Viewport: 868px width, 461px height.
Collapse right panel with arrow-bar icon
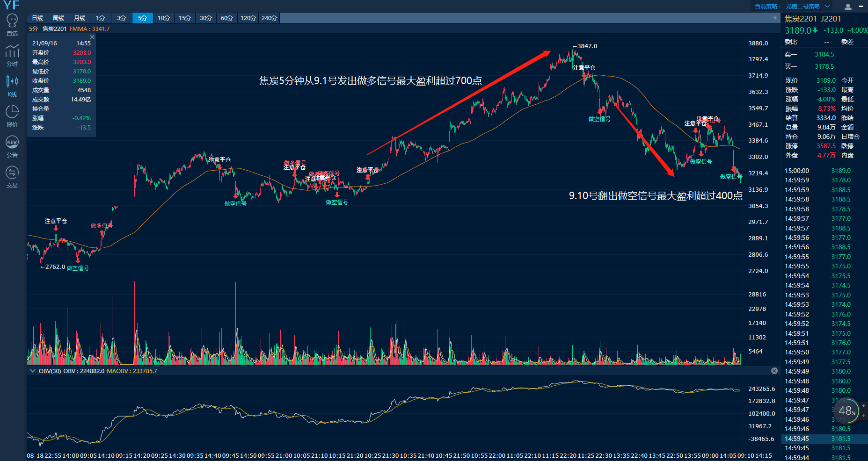pos(775,18)
